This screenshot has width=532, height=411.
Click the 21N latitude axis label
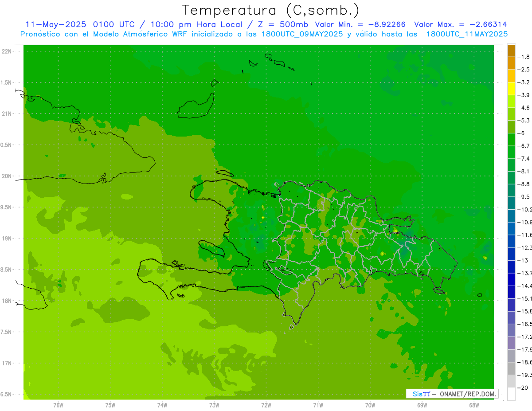(x=8, y=114)
